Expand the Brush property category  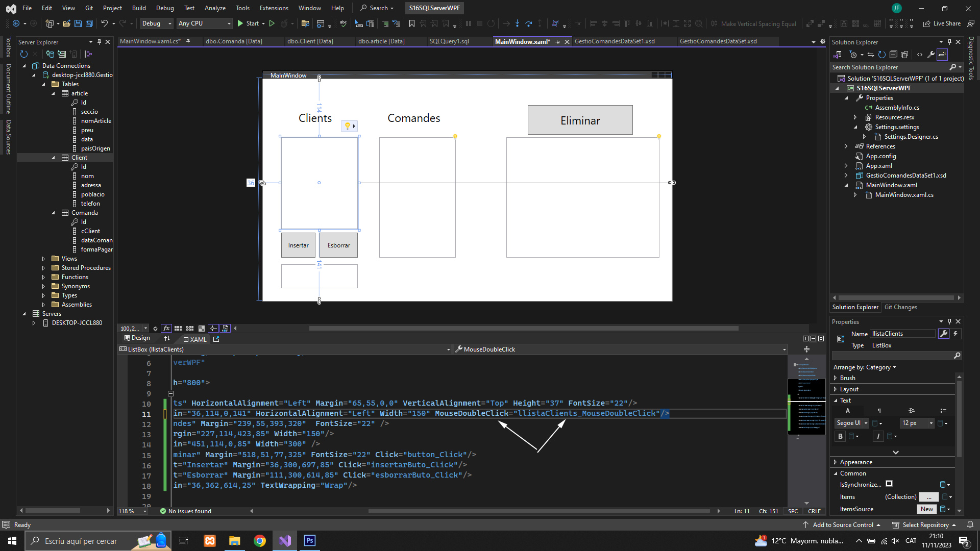coord(836,378)
